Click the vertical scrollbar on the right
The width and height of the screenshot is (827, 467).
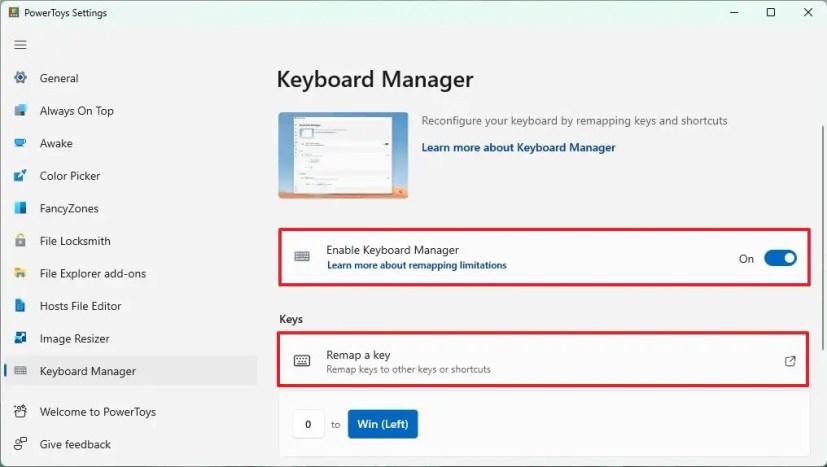823,237
